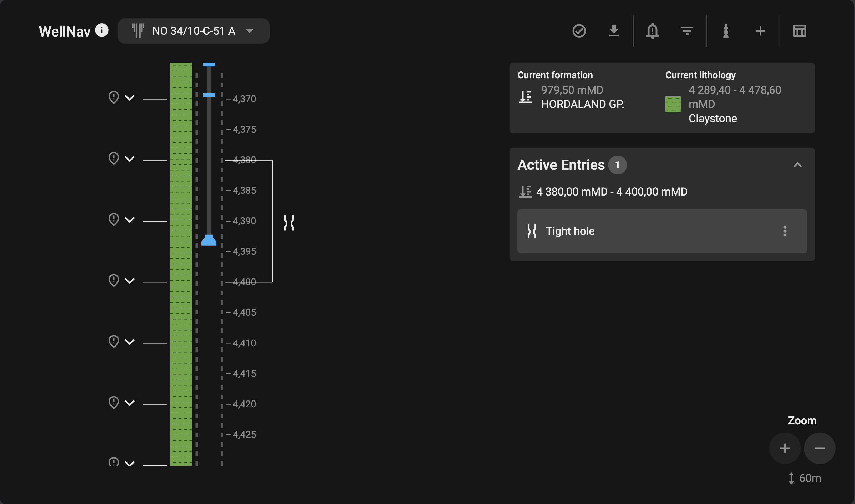
Task: Zoom in with the plus button
Action: tap(785, 448)
